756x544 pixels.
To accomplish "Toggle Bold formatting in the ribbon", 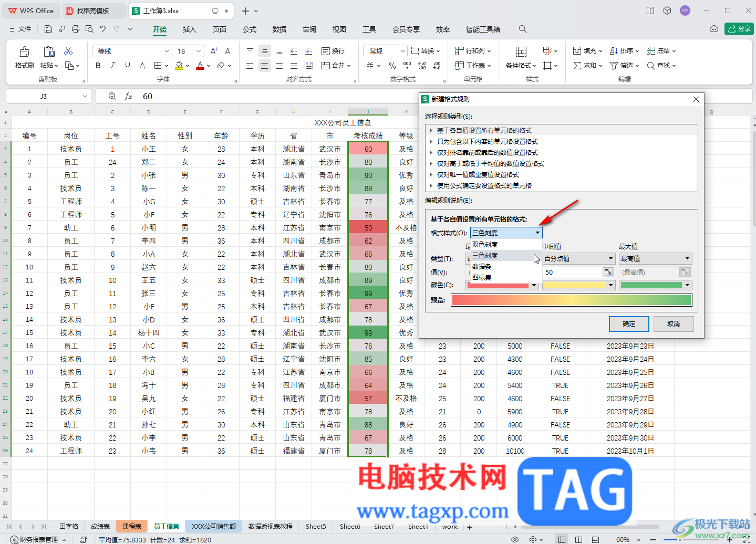I will click(98, 66).
